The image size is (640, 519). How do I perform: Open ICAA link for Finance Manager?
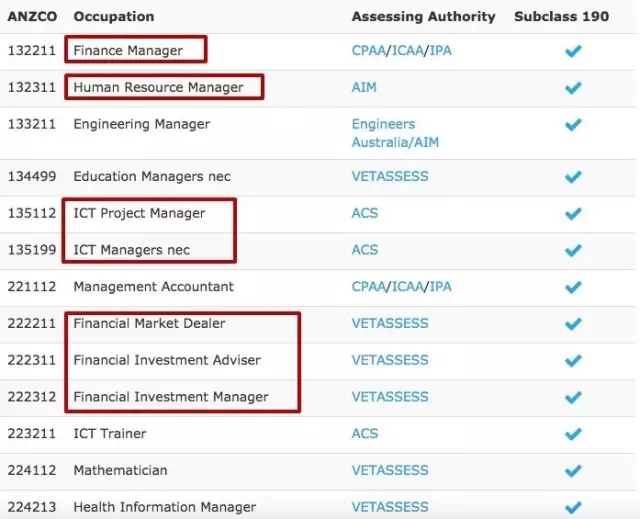coord(408,50)
